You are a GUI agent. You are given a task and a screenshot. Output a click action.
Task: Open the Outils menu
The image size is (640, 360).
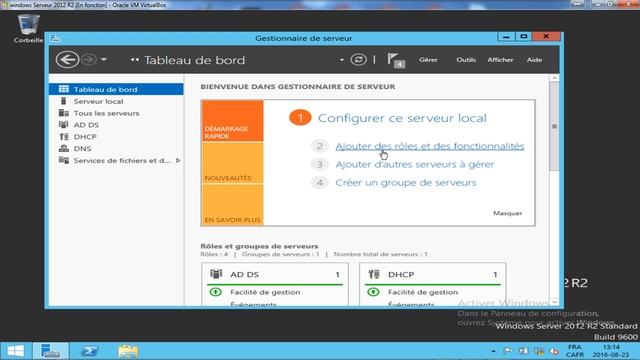click(x=466, y=60)
